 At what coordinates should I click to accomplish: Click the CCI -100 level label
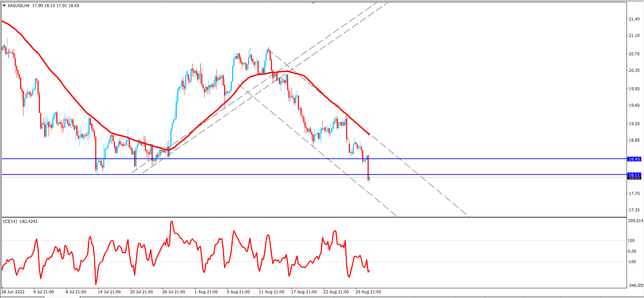pyautogui.click(x=632, y=262)
